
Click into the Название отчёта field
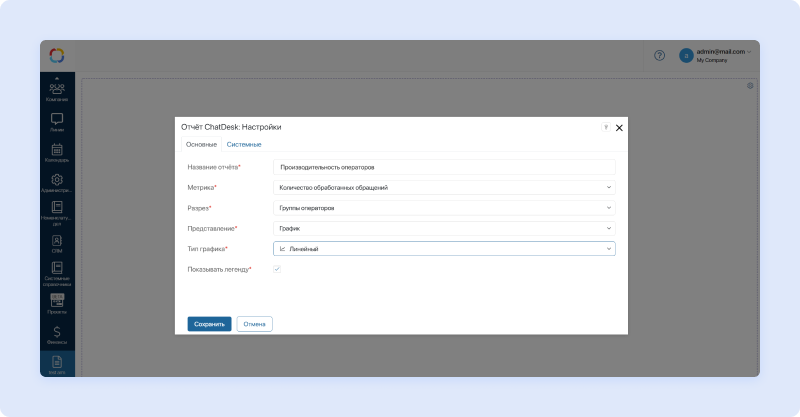444,167
